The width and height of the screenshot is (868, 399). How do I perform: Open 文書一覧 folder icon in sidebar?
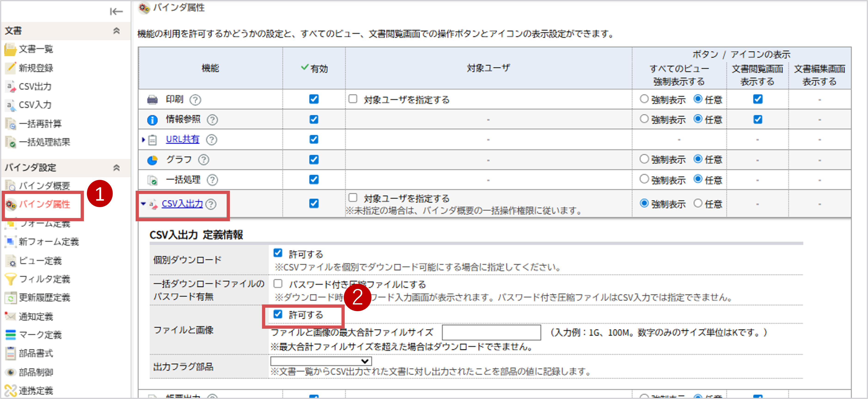click(x=10, y=49)
